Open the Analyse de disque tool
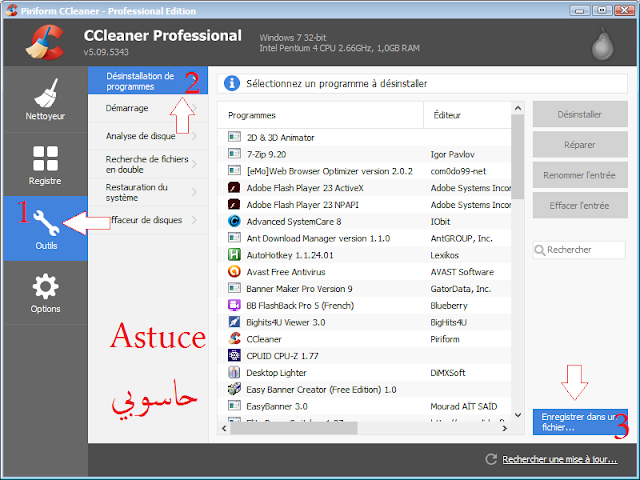 (148, 136)
